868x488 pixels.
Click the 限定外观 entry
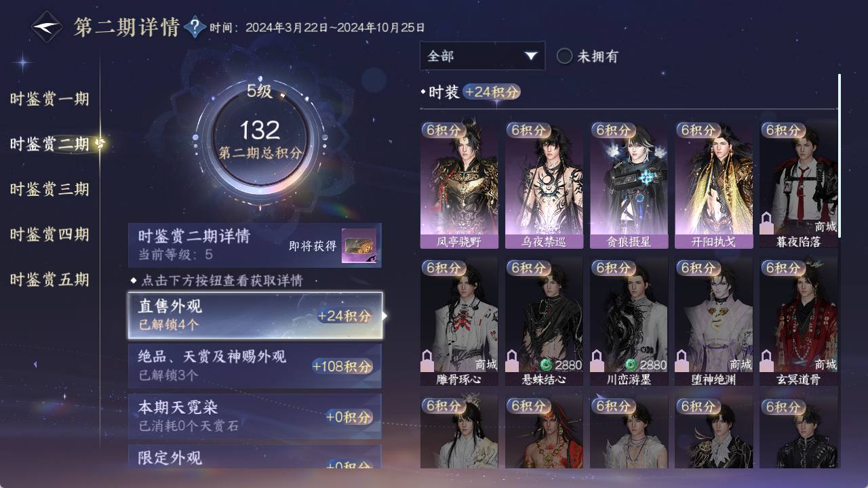pyautogui.click(x=255, y=457)
